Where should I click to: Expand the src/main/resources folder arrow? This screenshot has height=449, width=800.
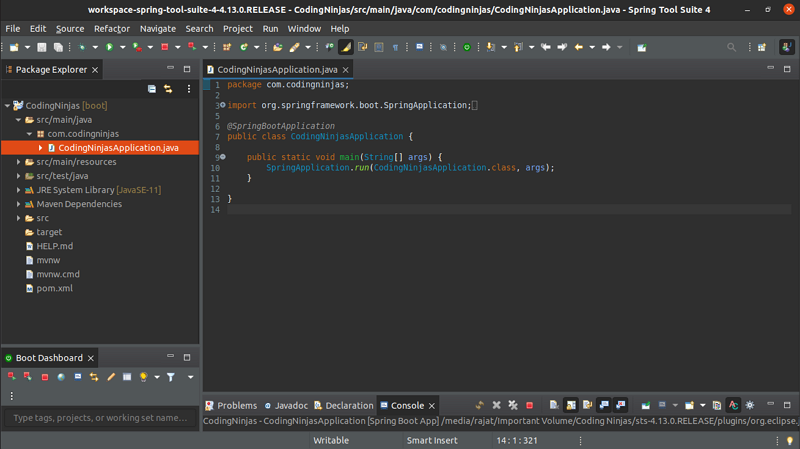click(x=18, y=162)
